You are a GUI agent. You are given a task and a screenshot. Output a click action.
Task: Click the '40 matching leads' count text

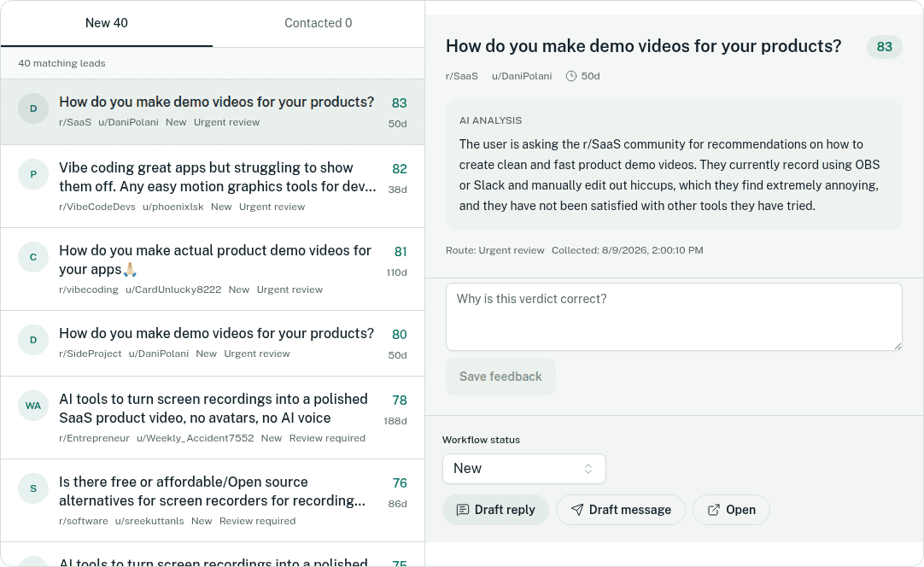(61, 64)
